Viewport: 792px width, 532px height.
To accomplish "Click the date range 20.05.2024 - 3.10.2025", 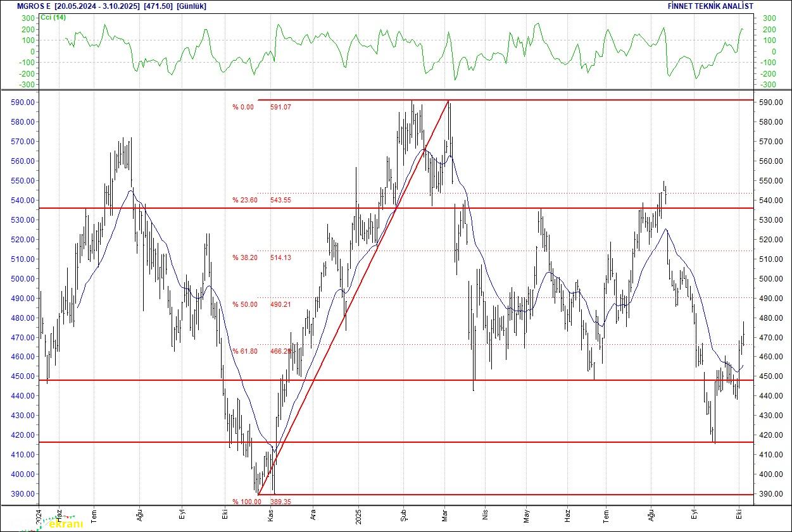I will [98, 6].
